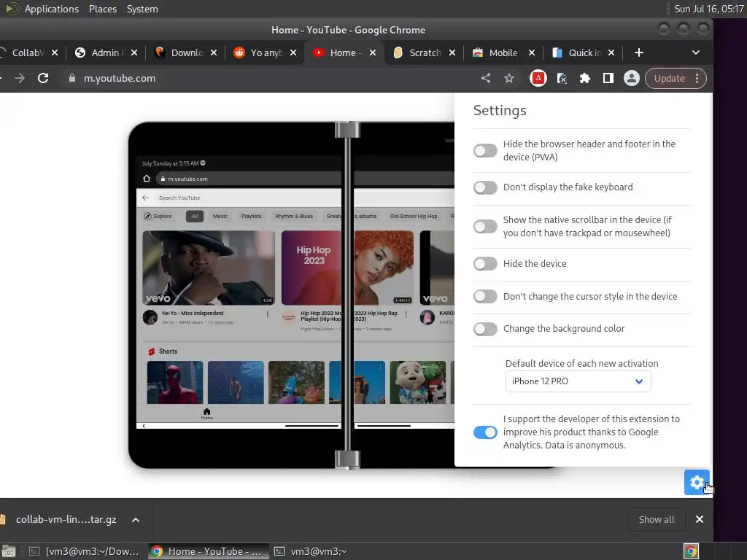
Task: Close the Home YouTube tab
Action: (x=373, y=52)
